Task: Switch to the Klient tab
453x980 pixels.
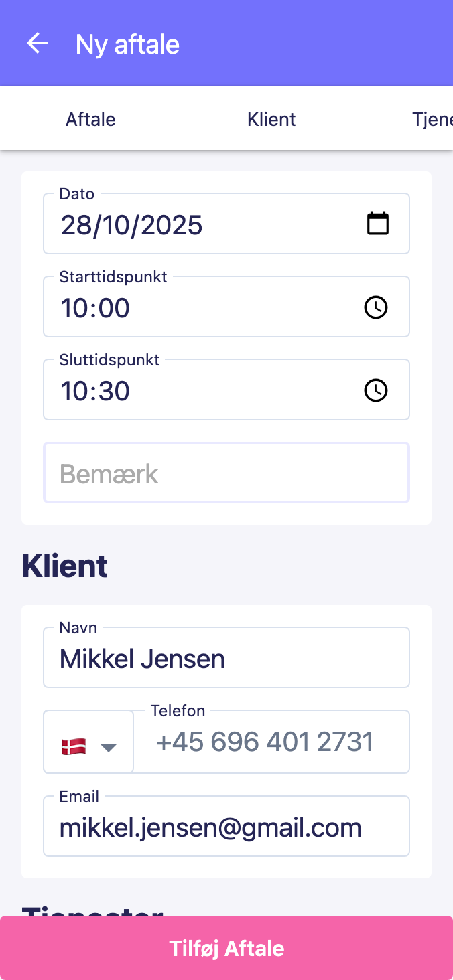Action: tap(271, 119)
